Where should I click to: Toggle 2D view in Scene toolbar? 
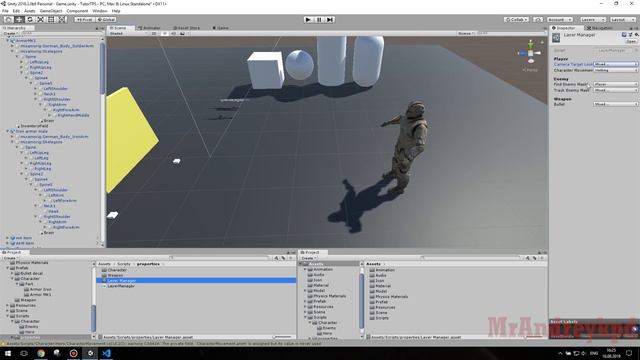[154, 33]
